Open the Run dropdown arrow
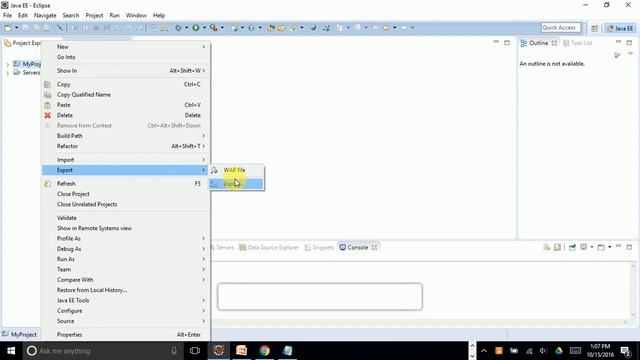Image resolution: width=640 pixels, height=360 pixels. (204, 28)
